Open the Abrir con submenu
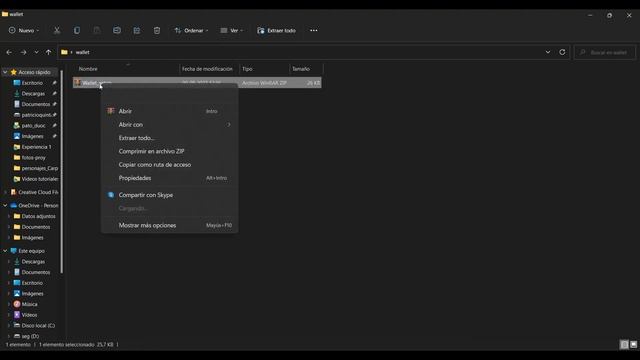The image size is (640, 360). click(169, 124)
